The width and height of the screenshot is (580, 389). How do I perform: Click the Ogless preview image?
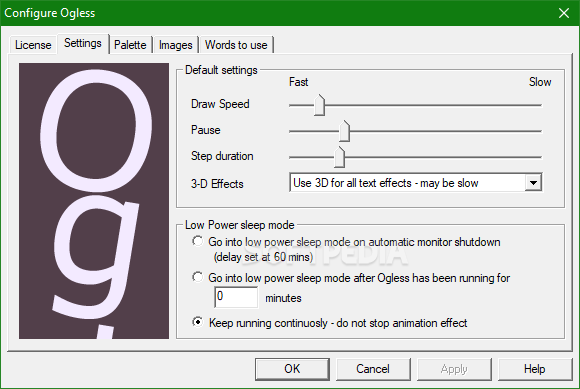coord(94,201)
